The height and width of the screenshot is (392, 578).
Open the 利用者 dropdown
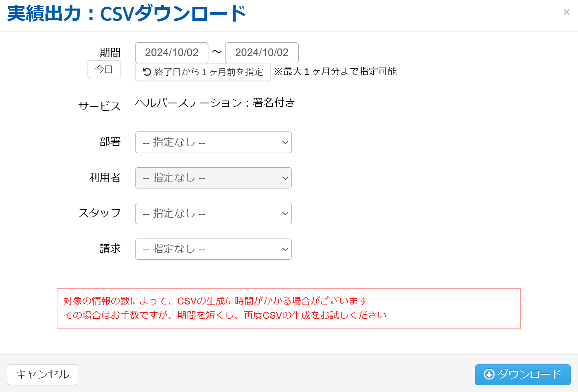click(213, 178)
